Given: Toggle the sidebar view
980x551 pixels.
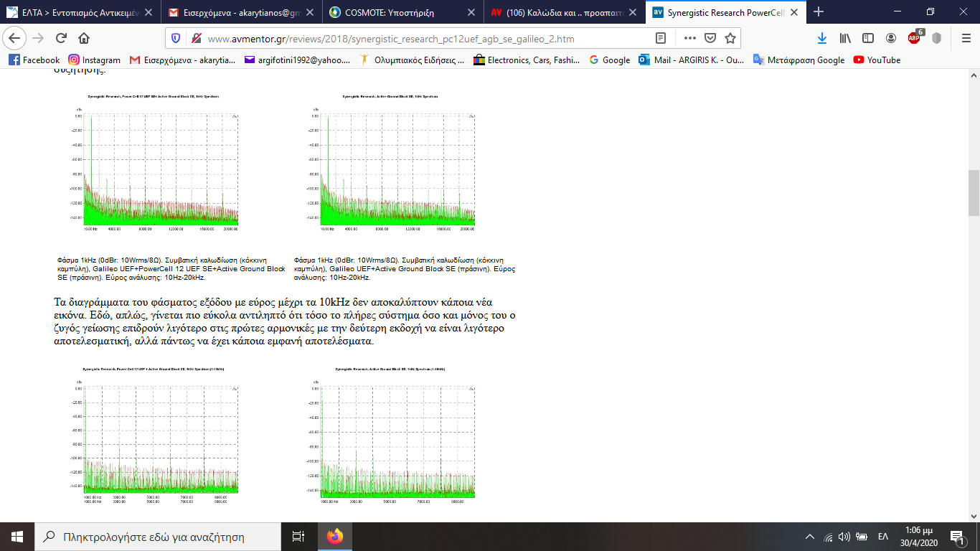Looking at the screenshot, I should [x=868, y=39].
